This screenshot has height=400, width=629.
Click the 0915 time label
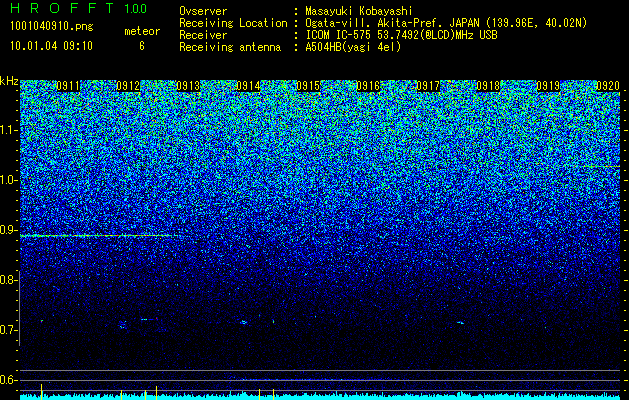[x=308, y=86]
